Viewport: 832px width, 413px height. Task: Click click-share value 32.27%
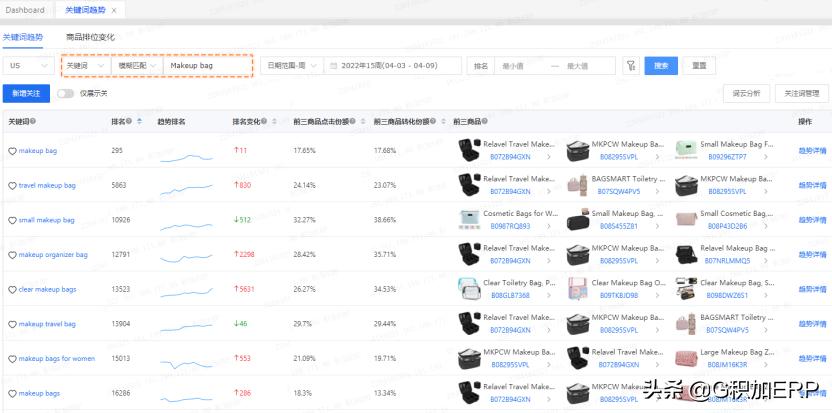305,220
